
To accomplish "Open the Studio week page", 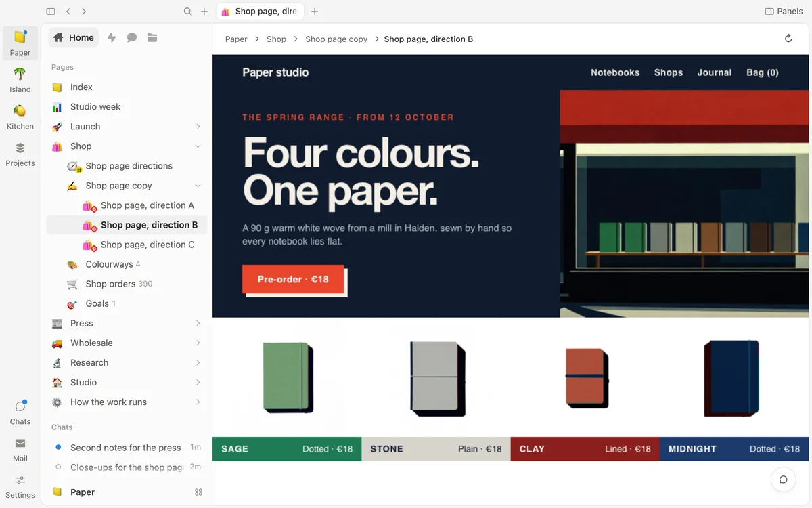I will click(x=127, y=107).
